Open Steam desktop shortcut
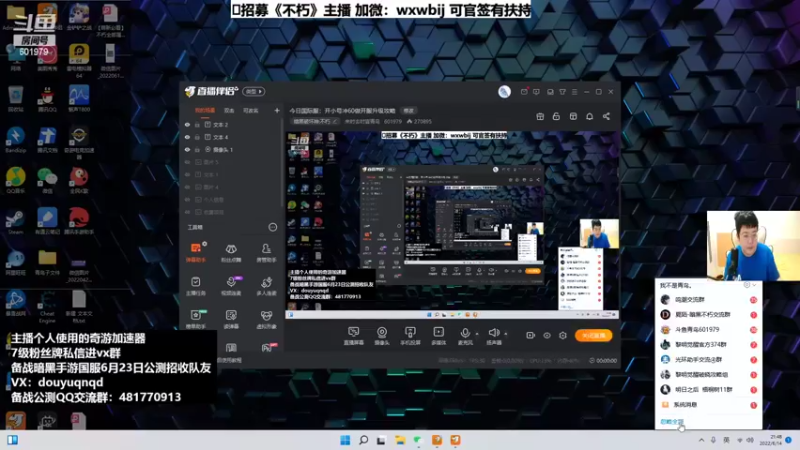 (15, 222)
